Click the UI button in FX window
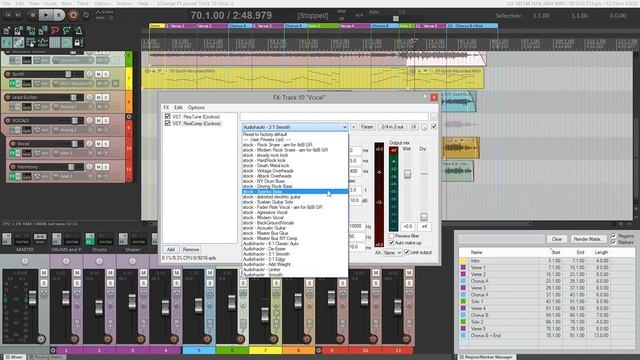The width and height of the screenshot is (640, 360). pos(413,127)
